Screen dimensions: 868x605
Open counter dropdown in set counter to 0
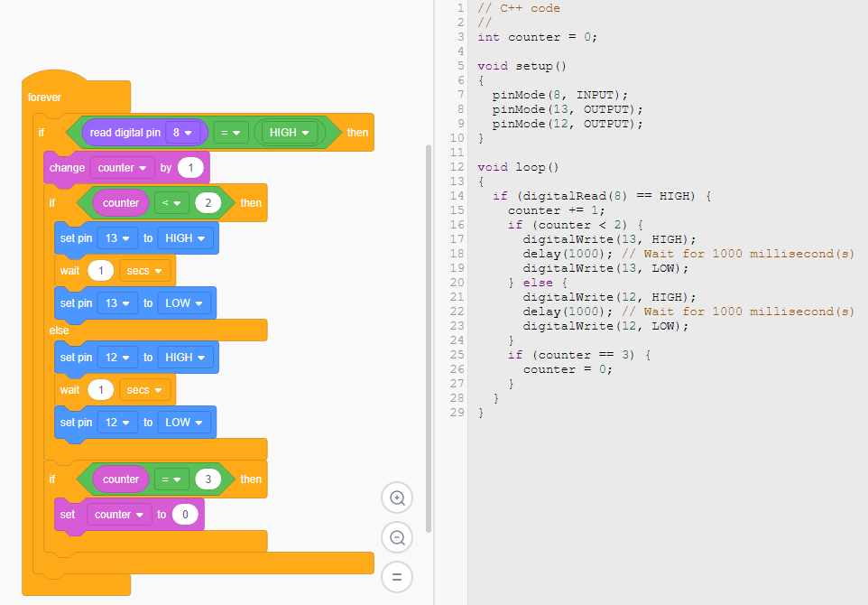(x=119, y=515)
